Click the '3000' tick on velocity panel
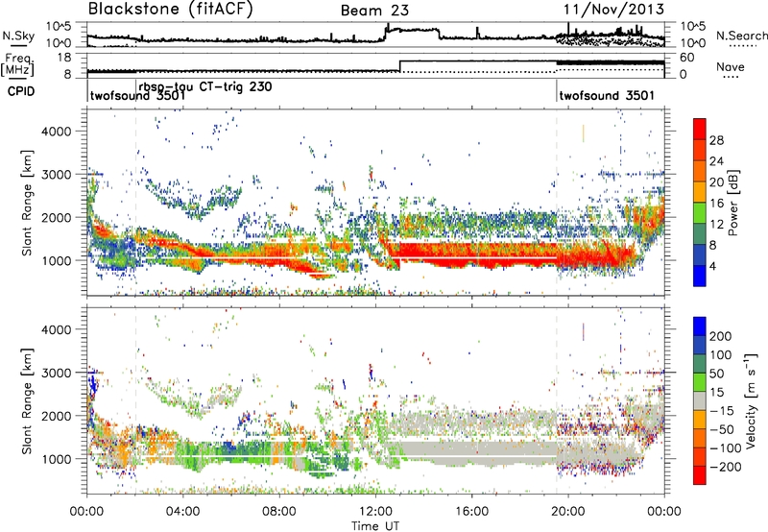 [x=56, y=373]
